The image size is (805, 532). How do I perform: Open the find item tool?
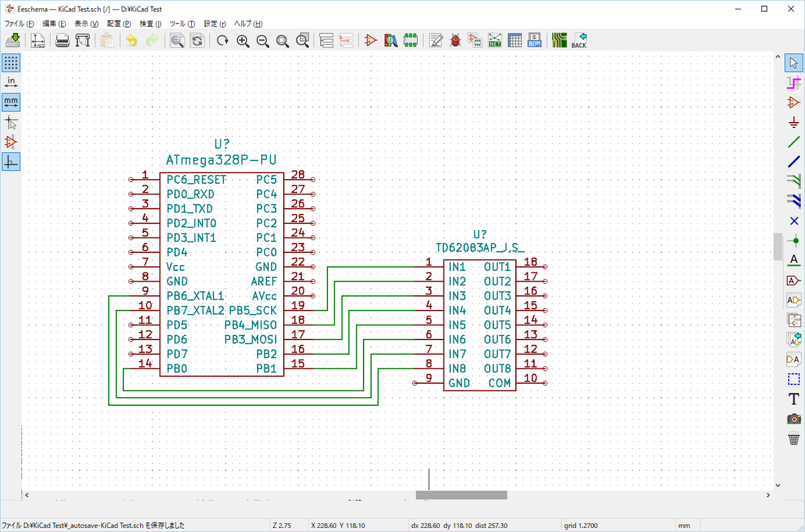point(177,40)
